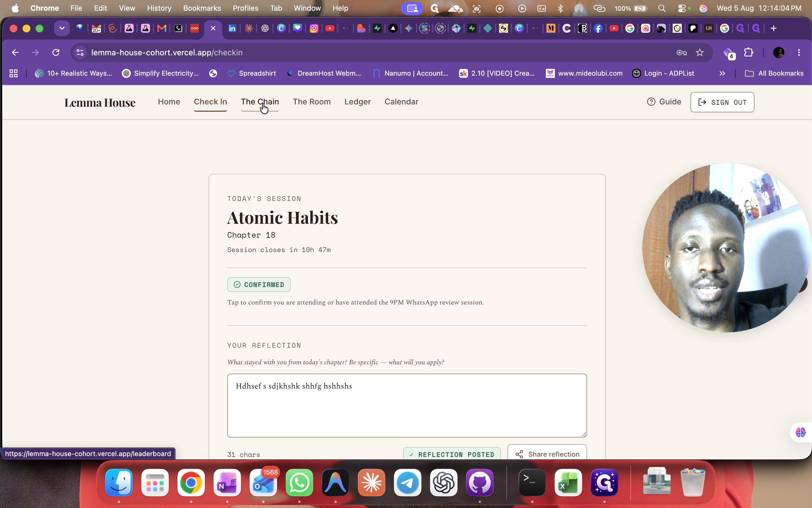This screenshot has width=812, height=508.
Task: Close the active Check In tab
Action: pyautogui.click(x=213, y=28)
